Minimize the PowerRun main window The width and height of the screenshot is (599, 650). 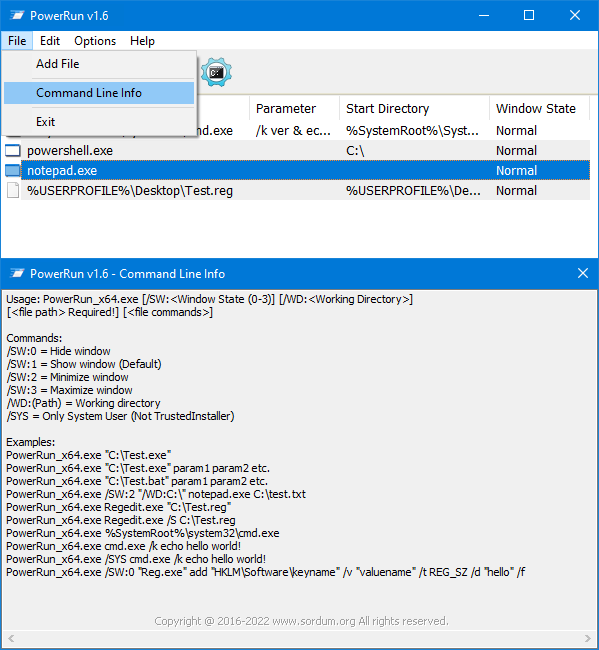[x=484, y=16]
